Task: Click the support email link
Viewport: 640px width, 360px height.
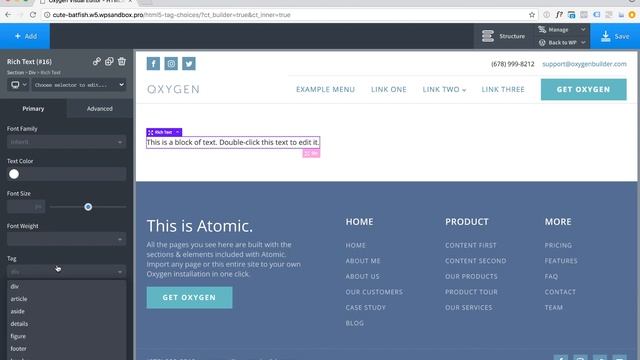Action: click(584, 64)
